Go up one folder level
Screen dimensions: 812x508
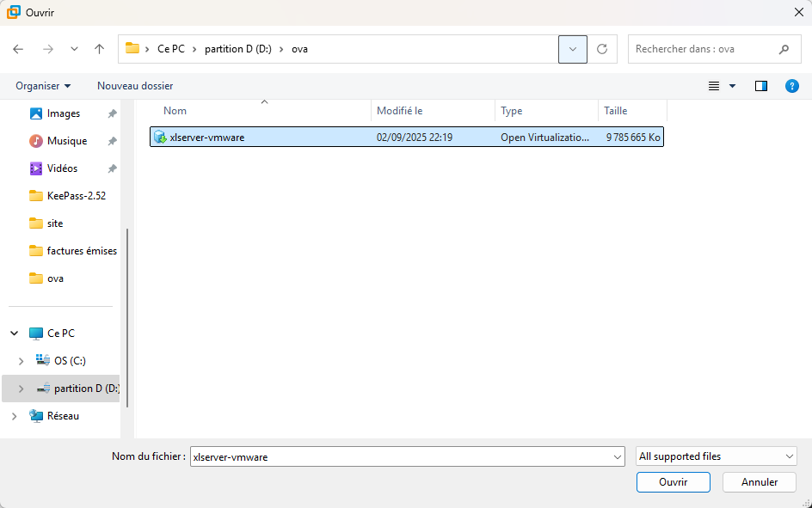click(100, 49)
